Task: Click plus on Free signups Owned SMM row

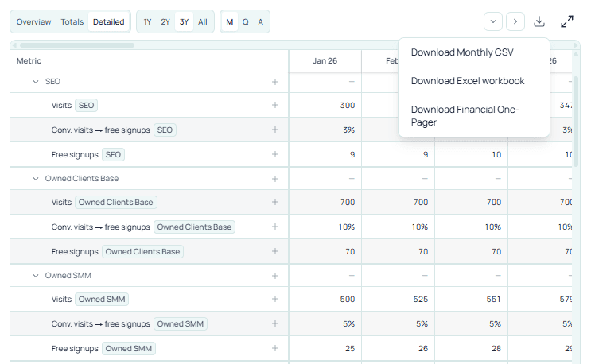Action: 275,348
